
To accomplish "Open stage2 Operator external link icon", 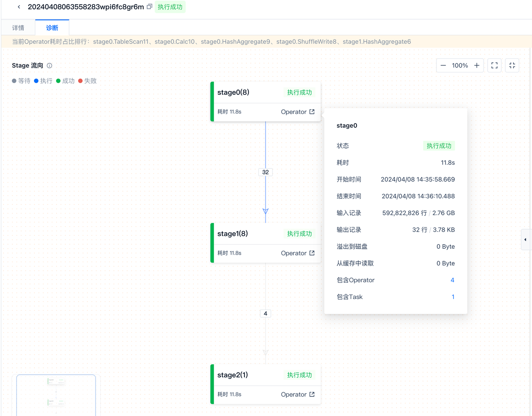I will tap(312, 394).
